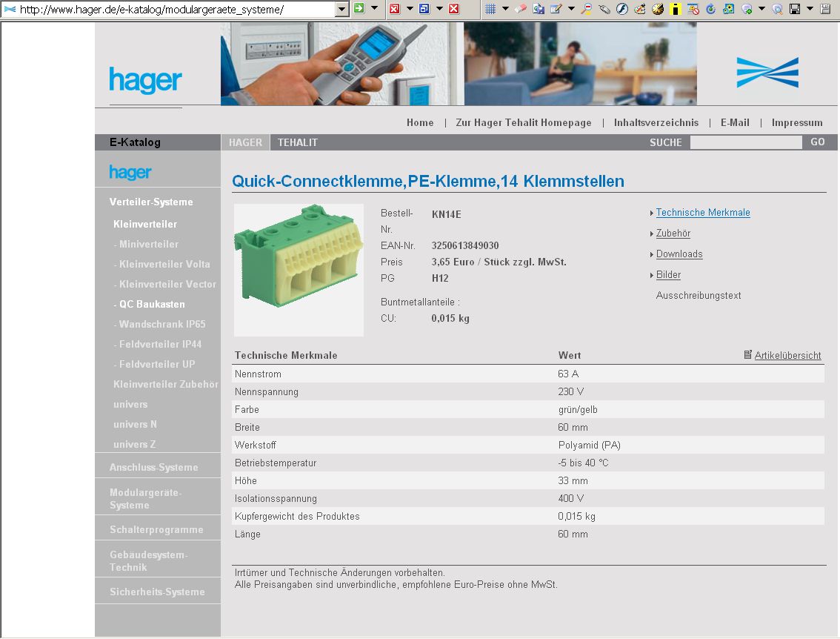
Task: Click the green PE-Klemme product image
Action: 299,270
